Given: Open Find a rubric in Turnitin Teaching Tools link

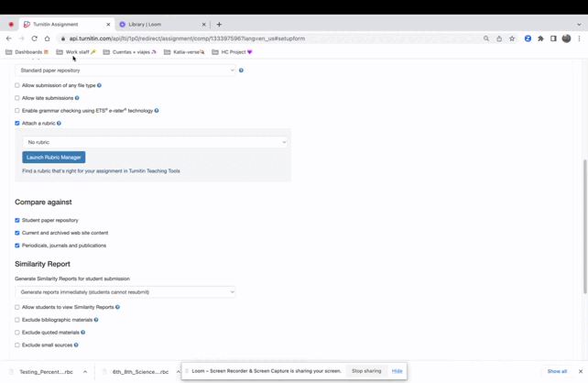Looking at the screenshot, I should (101, 171).
